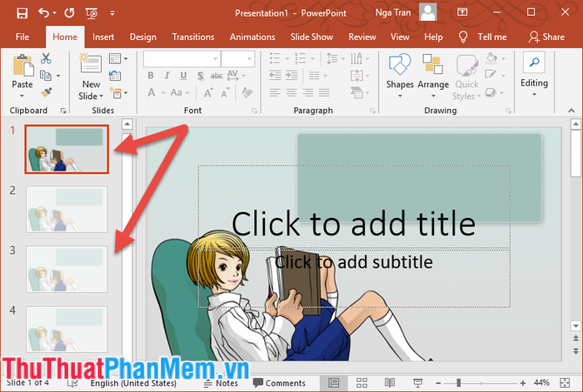The height and width of the screenshot is (392, 583).
Task: Expand the Editing group
Action: [534, 75]
